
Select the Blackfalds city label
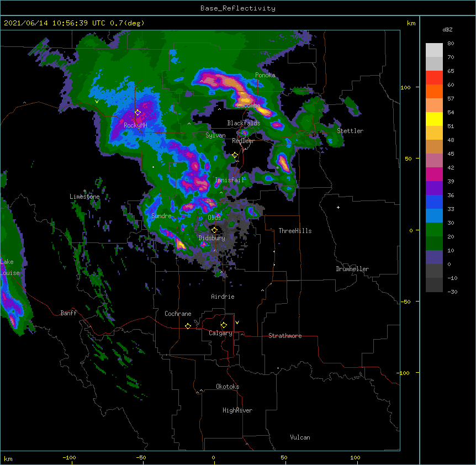coord(244,123)
